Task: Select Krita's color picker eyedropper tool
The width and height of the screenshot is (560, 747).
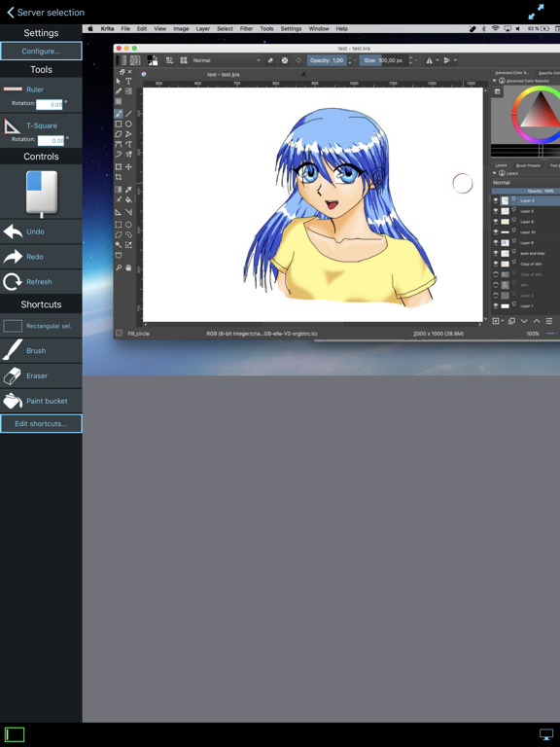Action: click(128, 189)
